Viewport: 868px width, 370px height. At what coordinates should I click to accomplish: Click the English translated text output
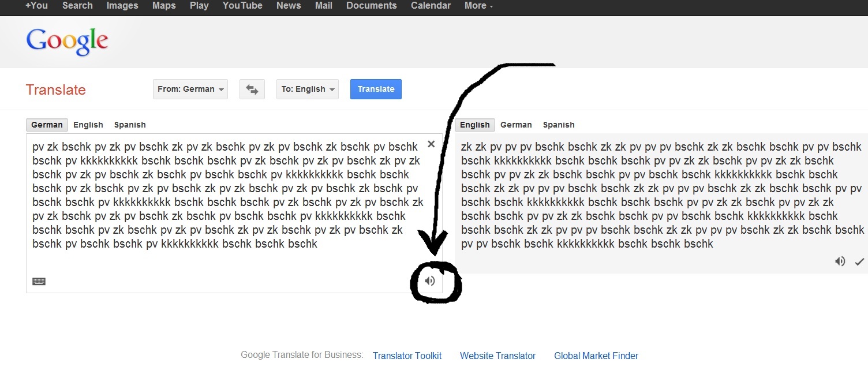[x=661, y=195]
